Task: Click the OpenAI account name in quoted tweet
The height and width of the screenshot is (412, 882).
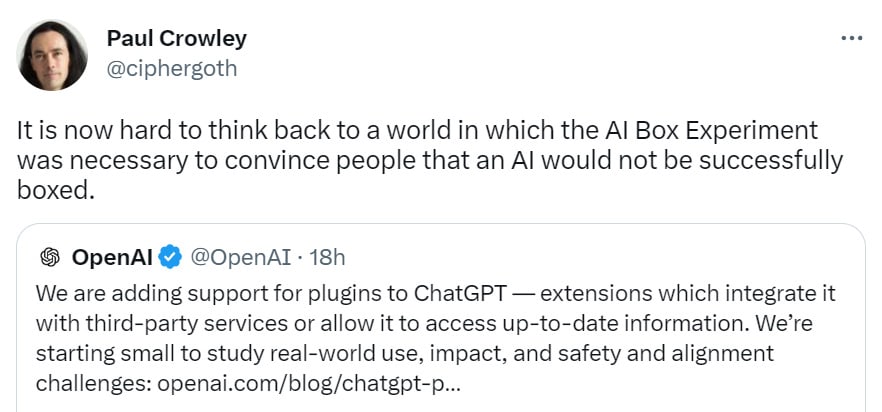Action: tap(112, 257)
